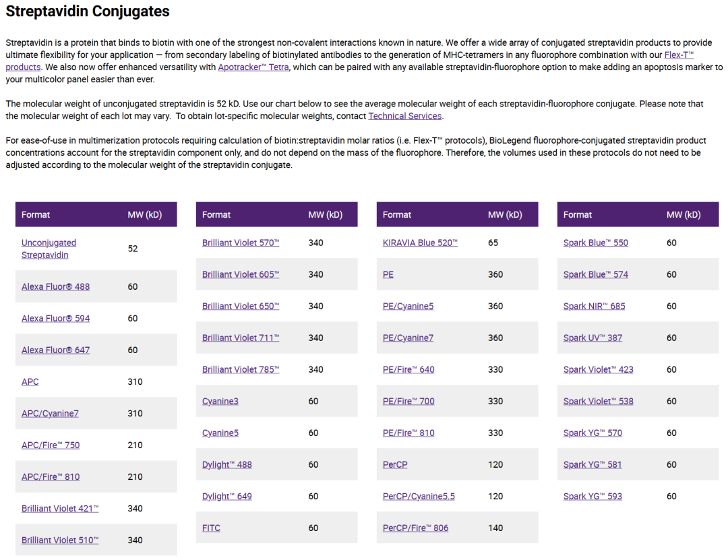The height and width of the screenshot is (560, 728).
Task: Click the Spark NIR 685 link
Action: 595,306
